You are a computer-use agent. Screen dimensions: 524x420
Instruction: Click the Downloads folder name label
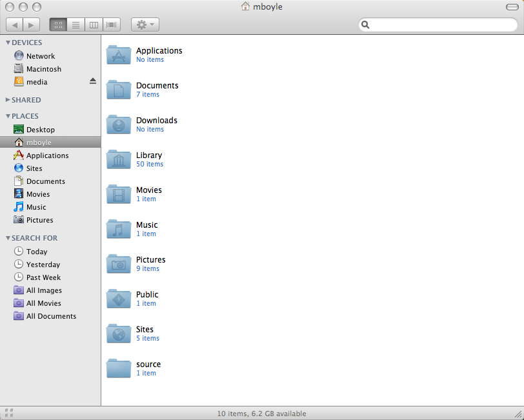157,120
